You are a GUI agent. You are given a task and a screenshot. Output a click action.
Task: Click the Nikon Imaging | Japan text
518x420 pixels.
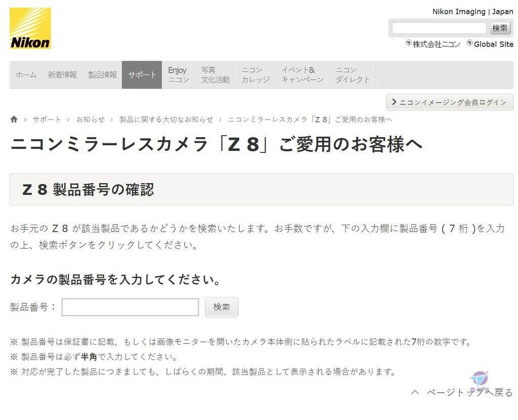(x=473, y=12)
